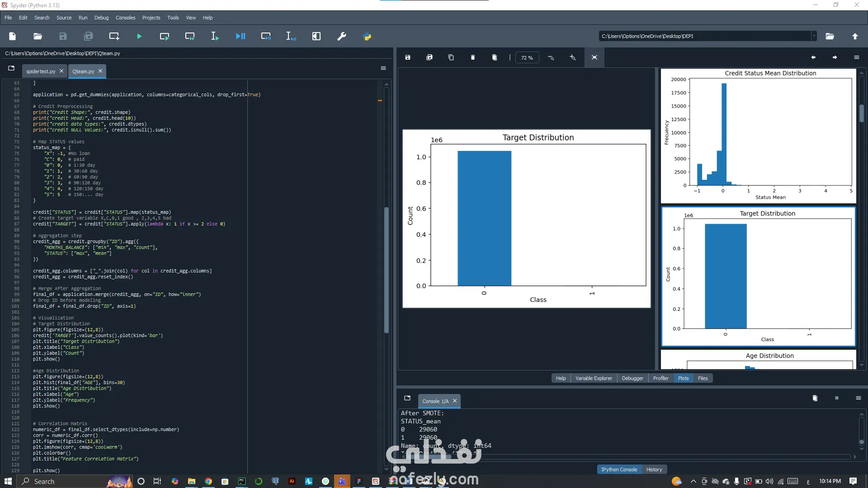Toggle fit plots to pane size

tap(594, 57)
